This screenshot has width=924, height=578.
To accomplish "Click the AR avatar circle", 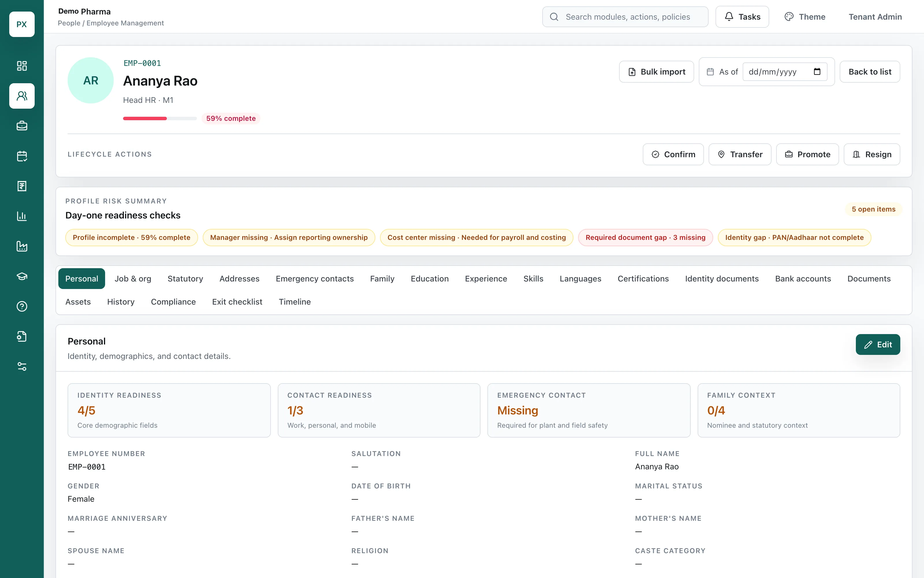I will [x=90, y=80].
